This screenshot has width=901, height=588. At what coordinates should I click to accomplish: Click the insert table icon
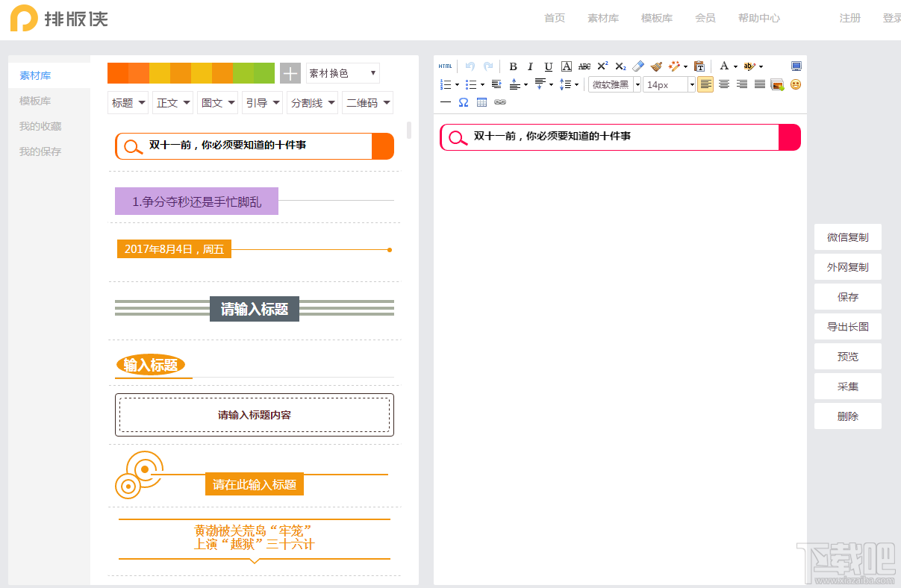[481, 102]
